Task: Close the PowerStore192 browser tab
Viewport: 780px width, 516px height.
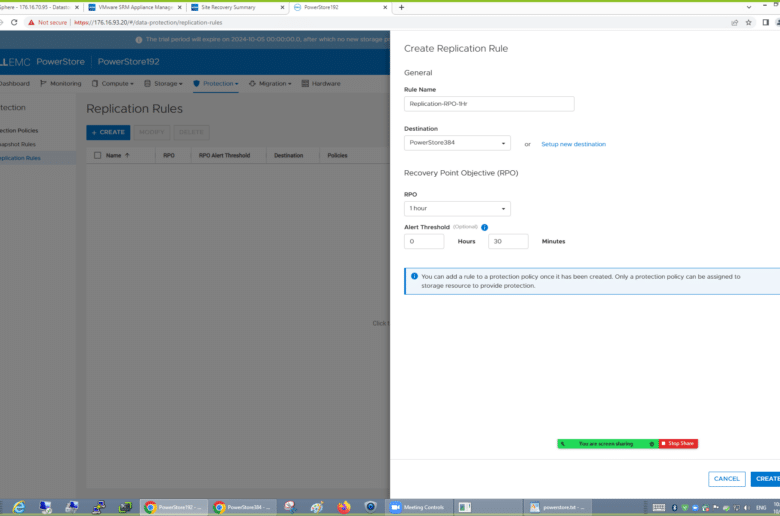Action: pyautogui.click(x=385, y=7)
